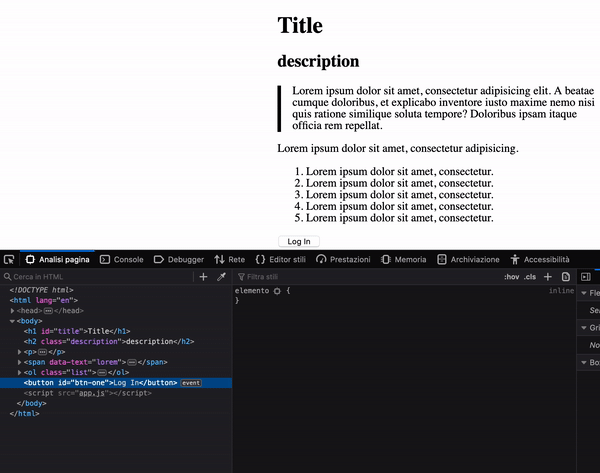This screenshot has width=600, height=473.
Task: Select the h2 class description node
Action: pos(109,342)
